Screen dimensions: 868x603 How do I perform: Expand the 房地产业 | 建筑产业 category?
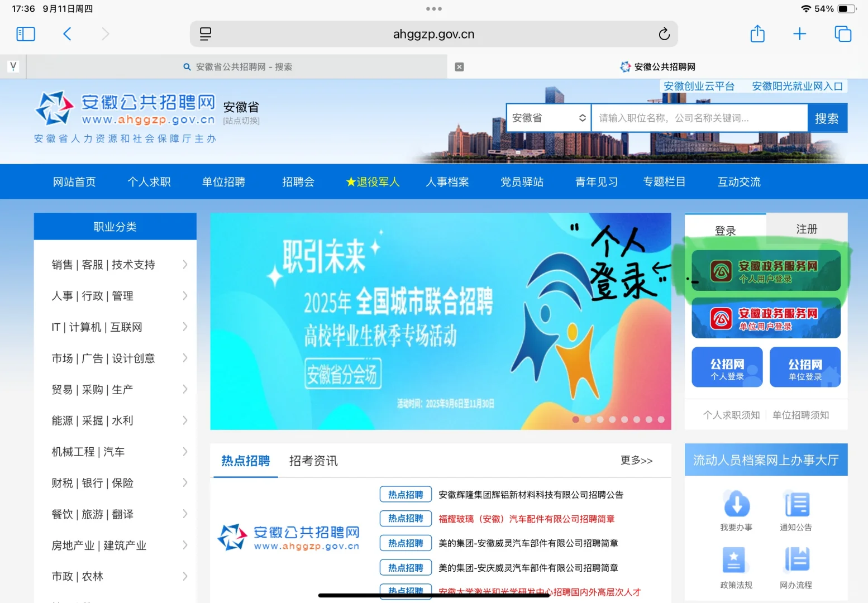click(115, 545)
